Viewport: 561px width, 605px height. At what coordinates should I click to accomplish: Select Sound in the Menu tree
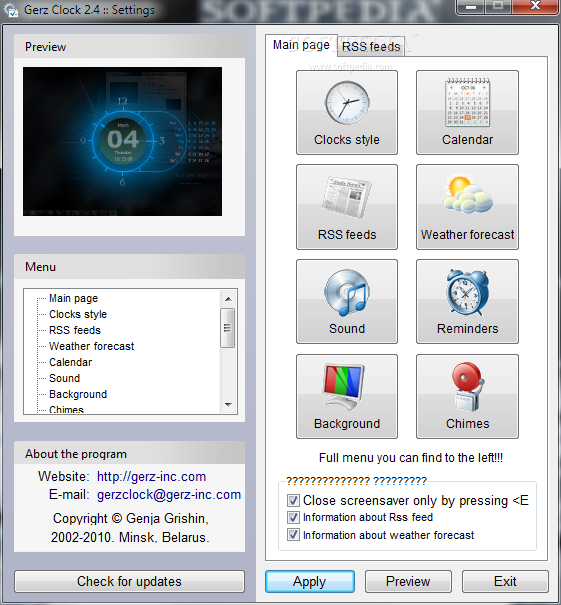click(x=64, y=378)
